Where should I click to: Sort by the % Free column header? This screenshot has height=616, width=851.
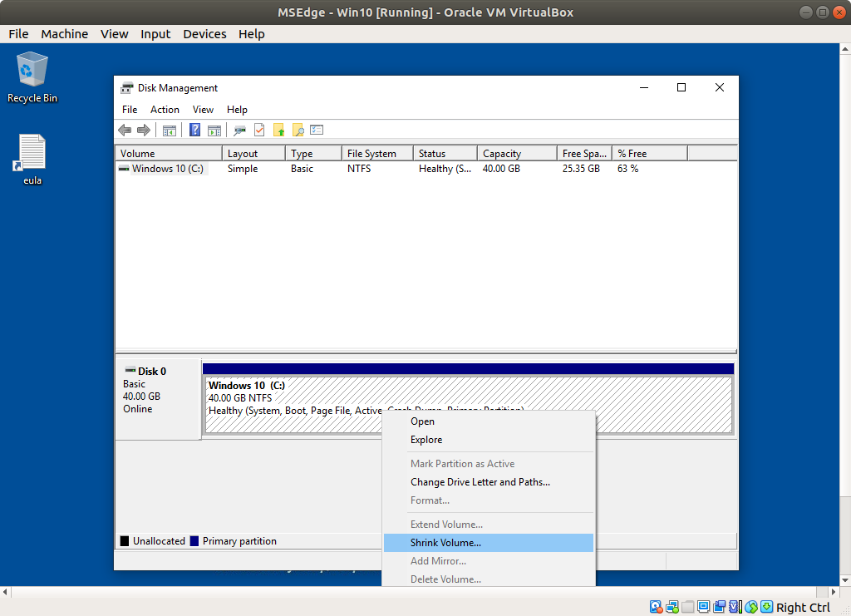pyautogui.click(x=650, y=154)
